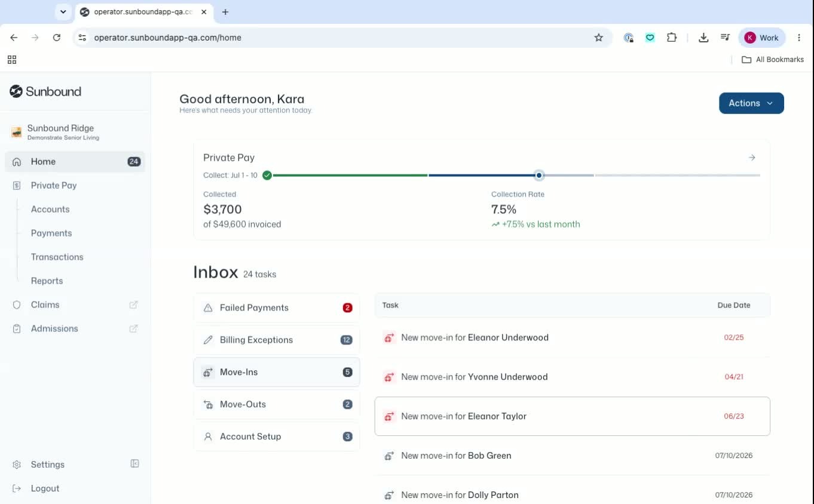
Task: Go to Reports in the sidebar
Action: tap(47, 281)
